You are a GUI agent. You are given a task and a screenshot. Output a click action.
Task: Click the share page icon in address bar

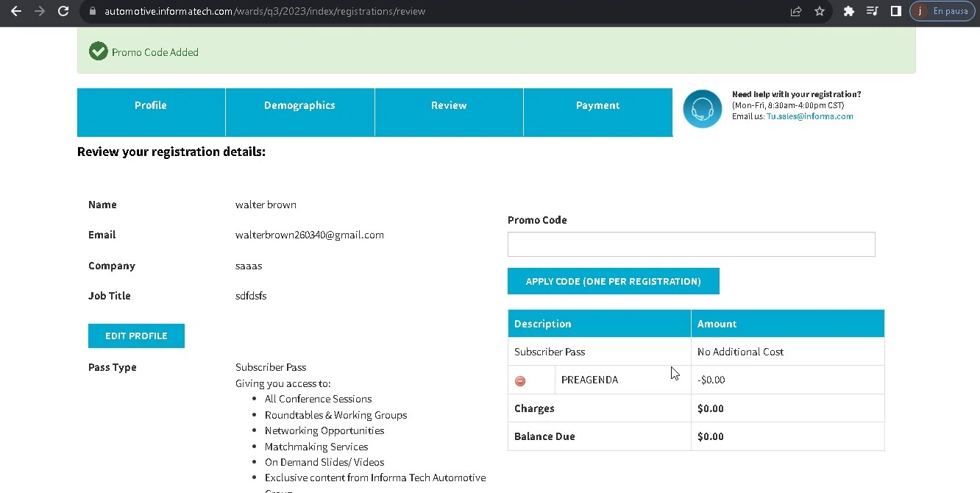(795, 11)
